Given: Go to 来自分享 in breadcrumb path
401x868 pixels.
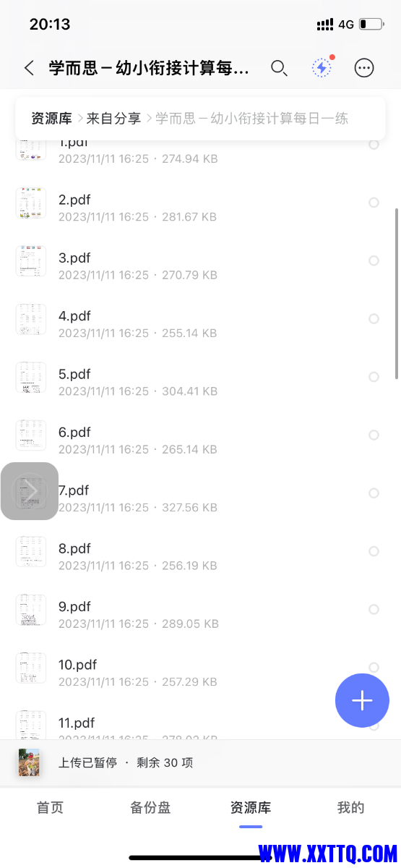Looking at the screenshot, I should (x=113, y=119).
